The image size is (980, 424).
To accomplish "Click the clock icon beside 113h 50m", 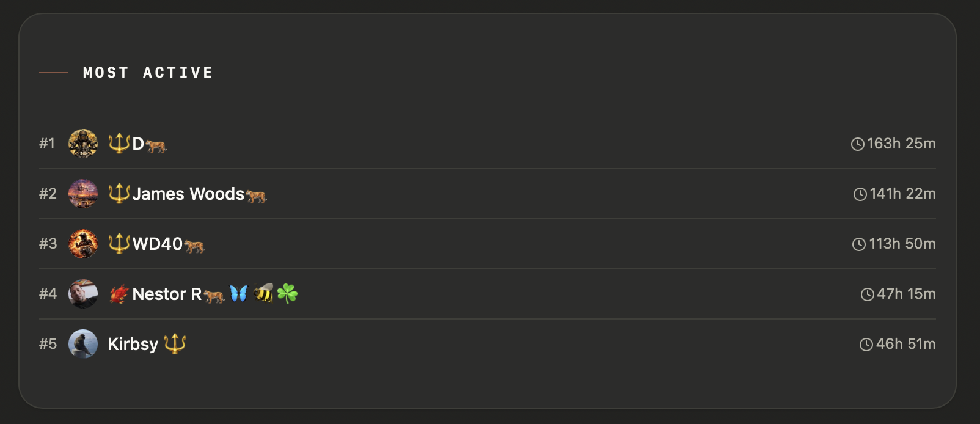I will (x=859, y=244).
